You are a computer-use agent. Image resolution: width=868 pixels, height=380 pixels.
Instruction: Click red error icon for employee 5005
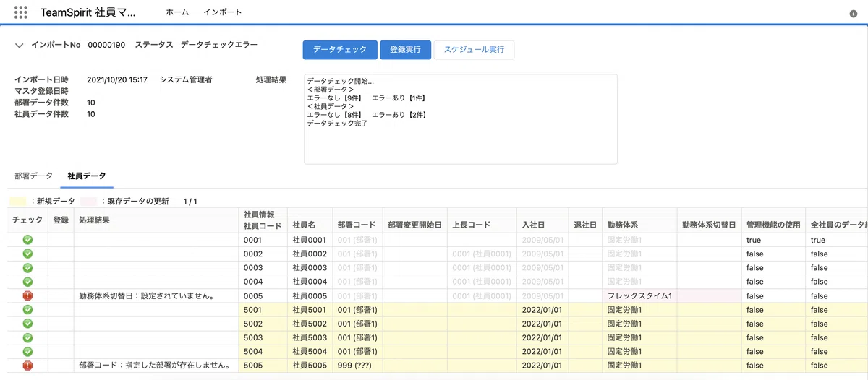pos(27,366)
